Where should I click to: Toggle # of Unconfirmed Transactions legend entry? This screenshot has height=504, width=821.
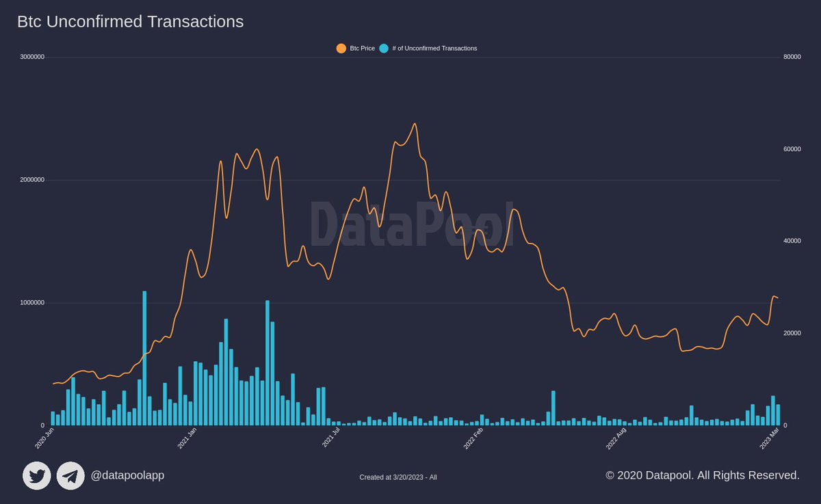click(x=428, y=49)
